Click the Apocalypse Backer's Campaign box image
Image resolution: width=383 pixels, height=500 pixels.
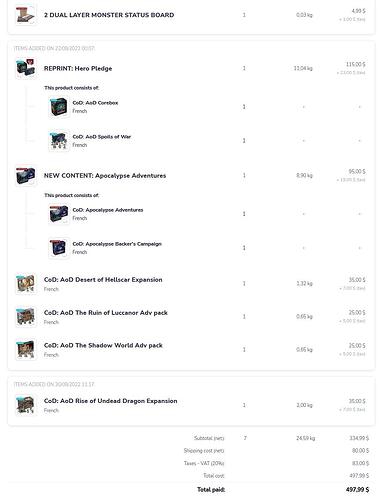coord(59,248)
